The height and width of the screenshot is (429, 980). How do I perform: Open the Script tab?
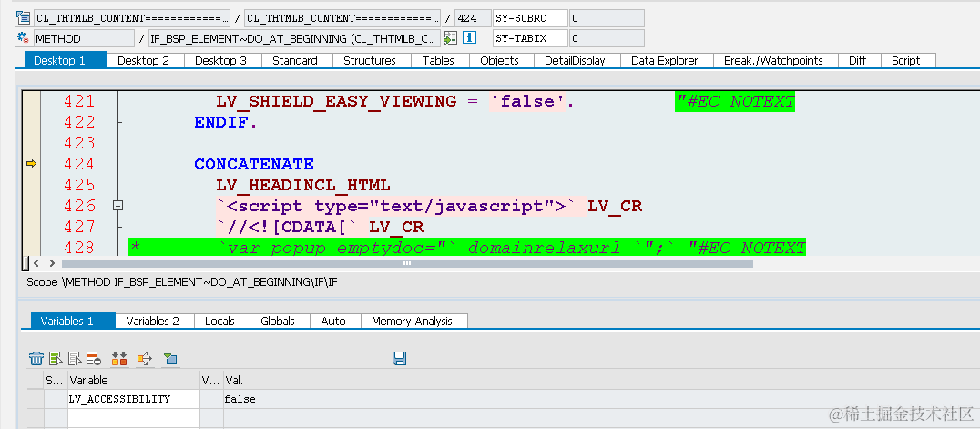pyautogui.click(x=907, y=61)
